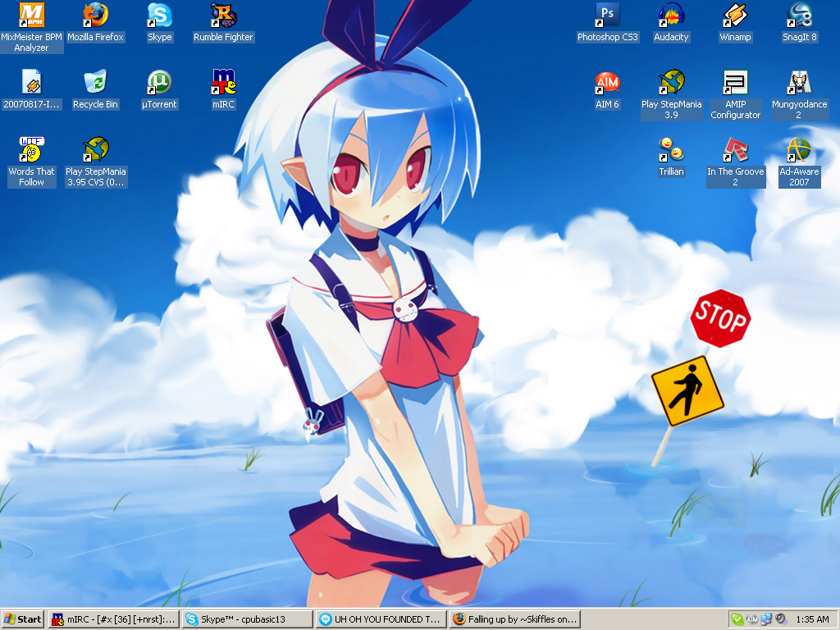Open UH OH YOU FOUNDED taskbar window
840x630 pixels.
click(x=381, y=619)
